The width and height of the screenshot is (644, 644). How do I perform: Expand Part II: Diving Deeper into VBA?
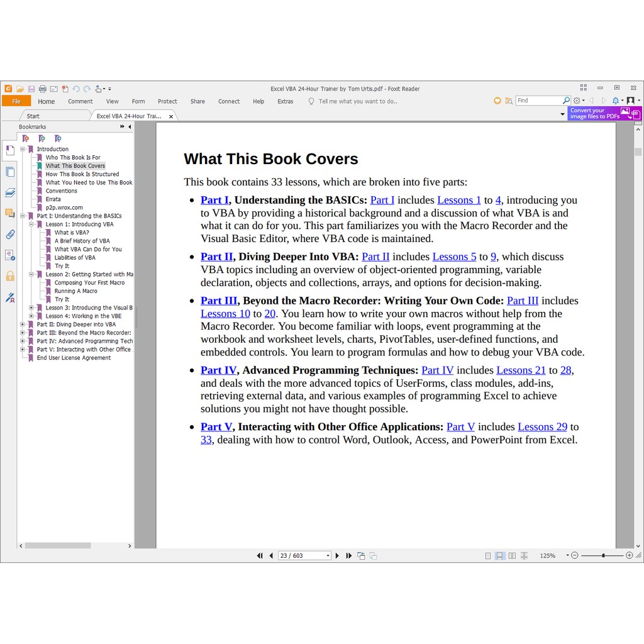(x=22, y=325)
